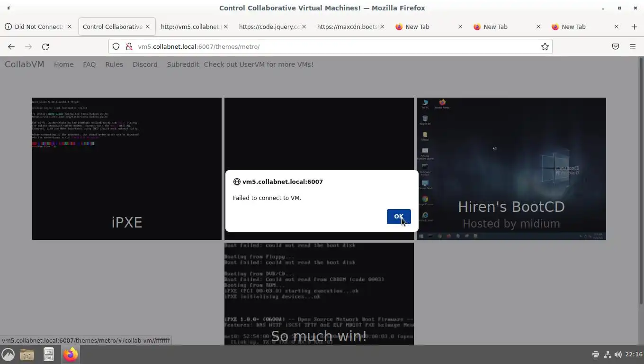This screenshot has height=364, width=644.
Task: Open the Pocket save icon
Action: [x=616, y=46]
